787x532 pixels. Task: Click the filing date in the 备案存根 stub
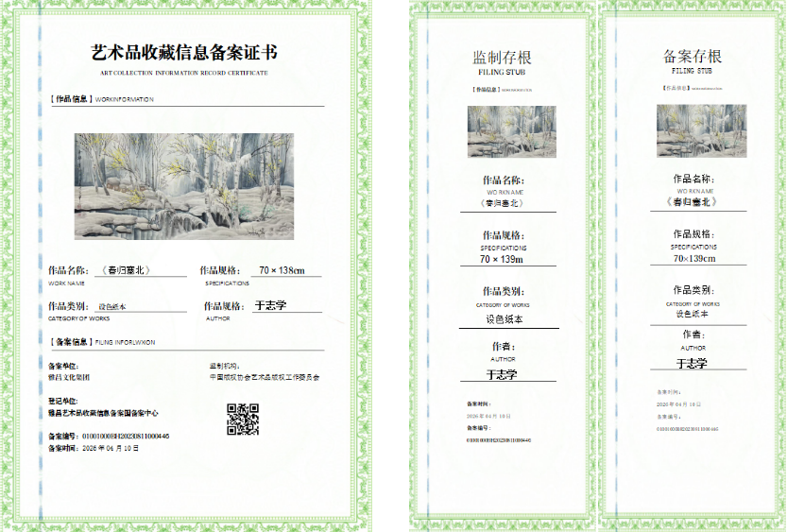click(x=678, y=404)
